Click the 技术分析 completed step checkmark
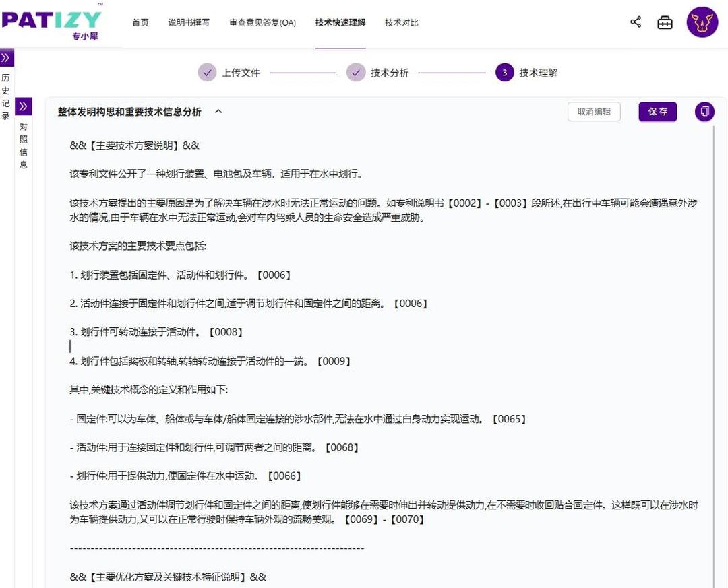 click(355, 72)
